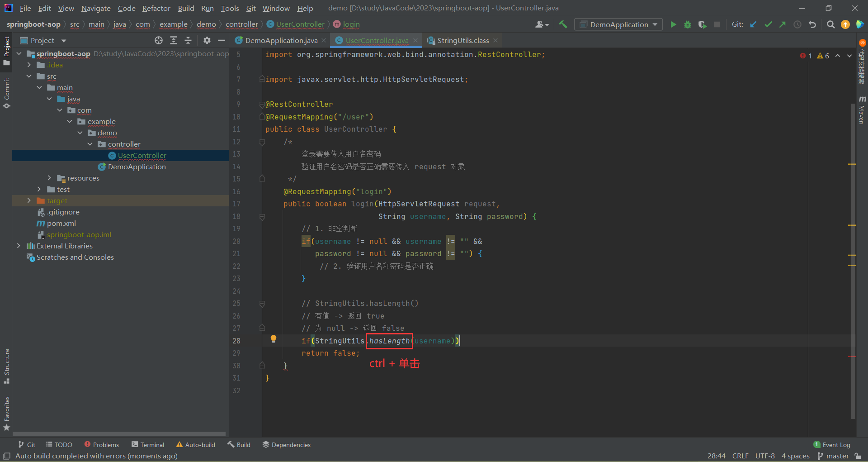The height and width of the screenshot is (462, 868).
Task: Rollback changes undo icon
Action: tap(812, 24)
